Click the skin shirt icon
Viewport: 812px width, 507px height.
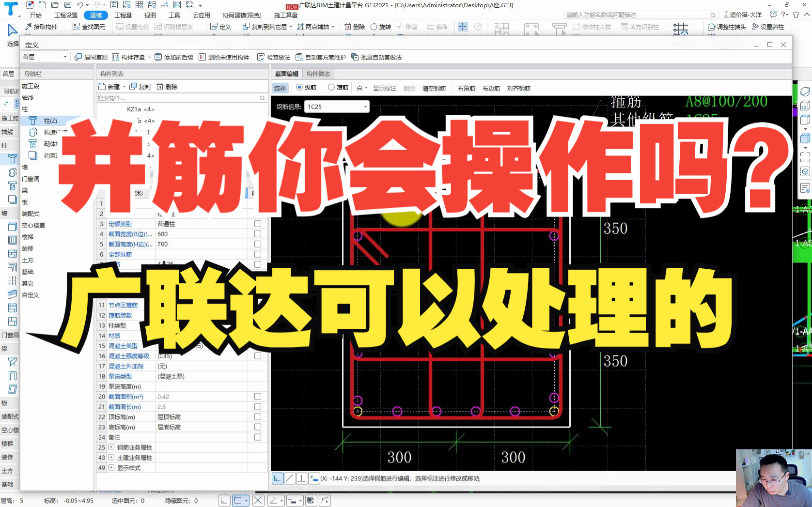796,15
